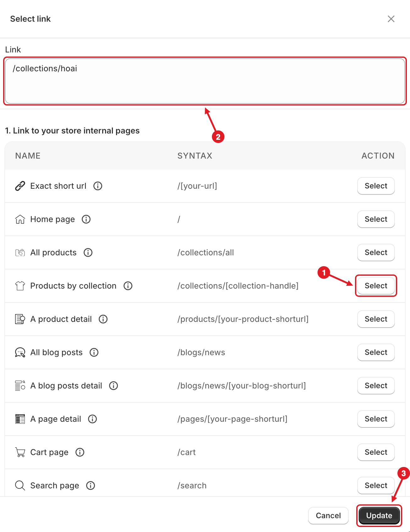Click the All blog posts chat icon
Image resolution: width=410 pixels, height=532 pixels.
20,352
